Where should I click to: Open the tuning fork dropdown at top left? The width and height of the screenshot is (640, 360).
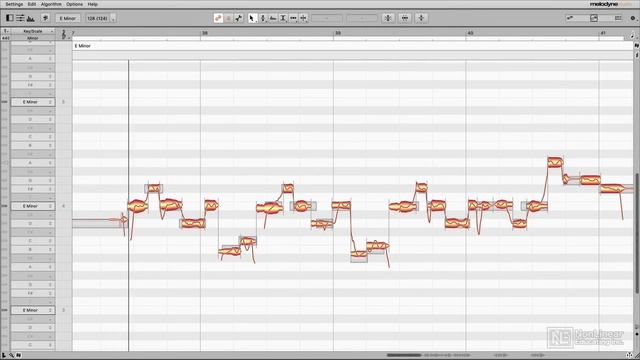click(5, 31)
